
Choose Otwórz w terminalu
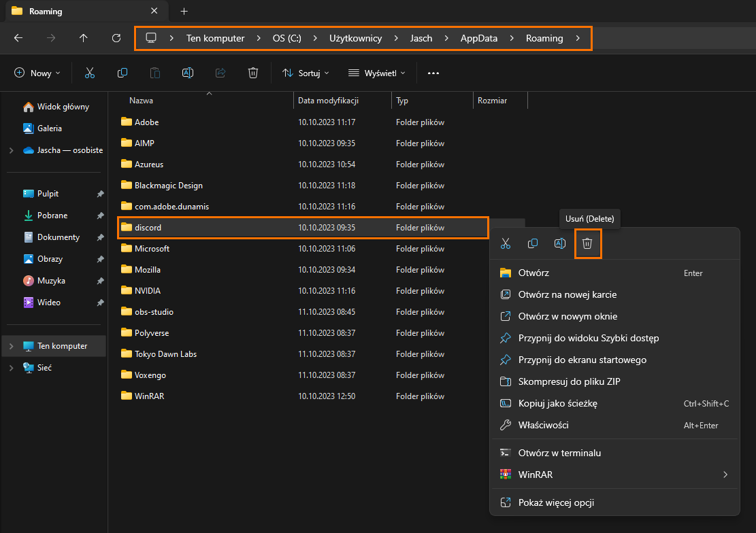614,453
